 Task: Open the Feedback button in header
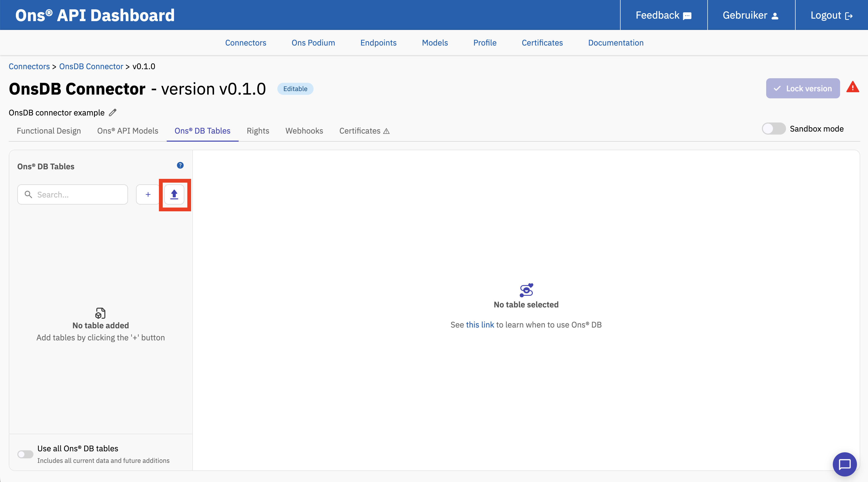coord(664,15)
